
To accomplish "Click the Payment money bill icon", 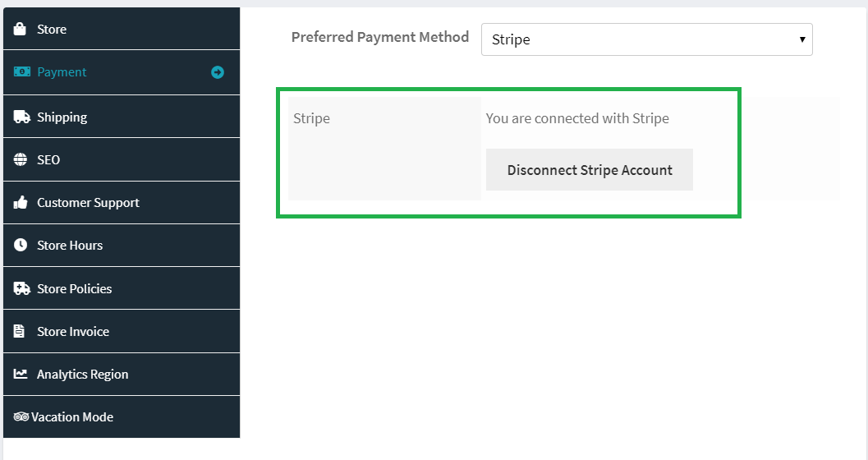I will click(21, 72).
